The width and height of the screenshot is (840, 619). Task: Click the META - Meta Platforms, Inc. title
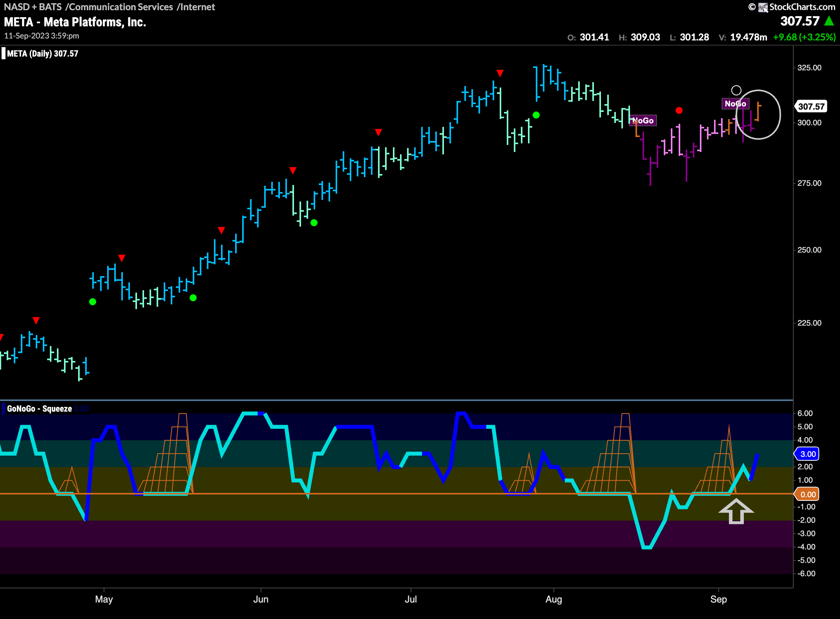[75, 22]
